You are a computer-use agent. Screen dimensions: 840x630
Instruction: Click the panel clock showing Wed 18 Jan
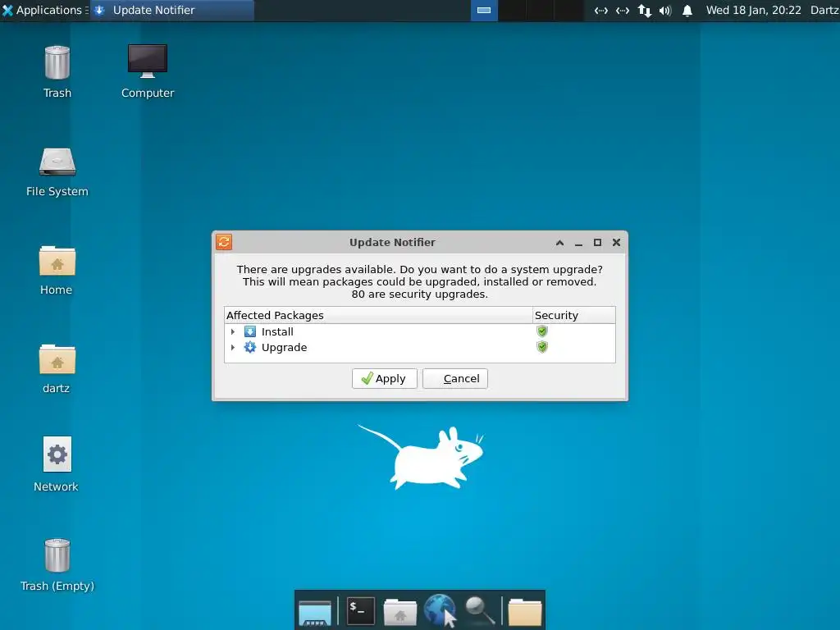point(753,10)
